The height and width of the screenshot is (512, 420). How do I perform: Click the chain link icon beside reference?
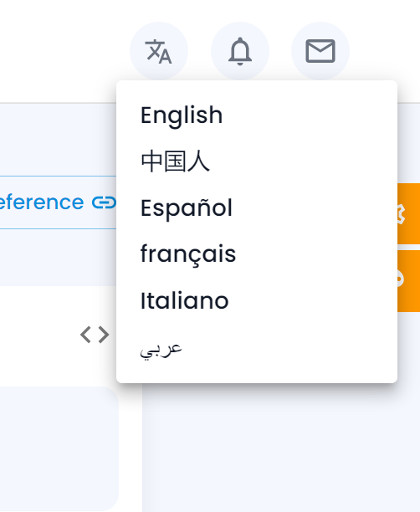pos(104,202)
